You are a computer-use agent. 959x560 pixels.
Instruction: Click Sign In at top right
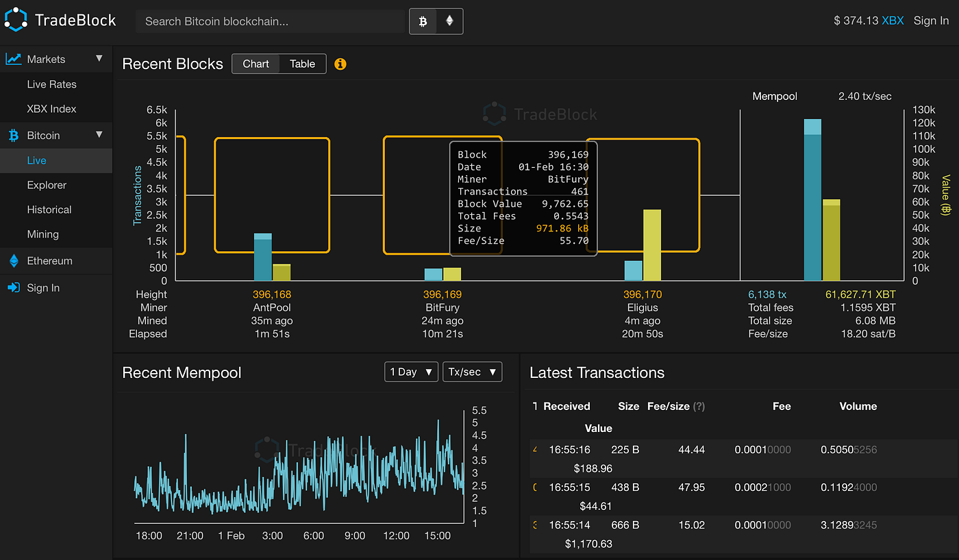[932, 21]
